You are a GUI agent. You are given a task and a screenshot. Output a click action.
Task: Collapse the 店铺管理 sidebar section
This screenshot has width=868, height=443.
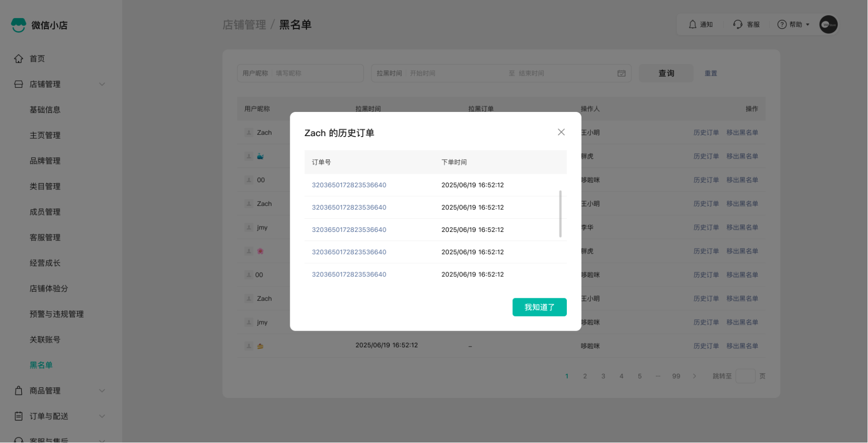[102, 84]
